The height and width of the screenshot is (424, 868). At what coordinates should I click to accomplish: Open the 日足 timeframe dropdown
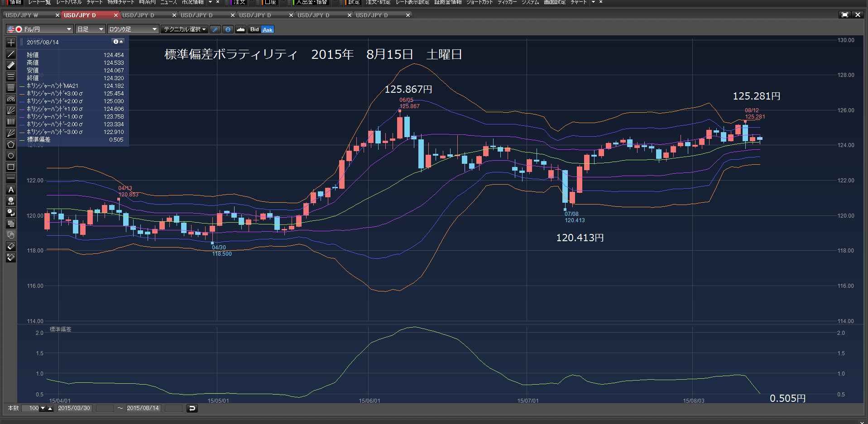[x=91, y=29]
